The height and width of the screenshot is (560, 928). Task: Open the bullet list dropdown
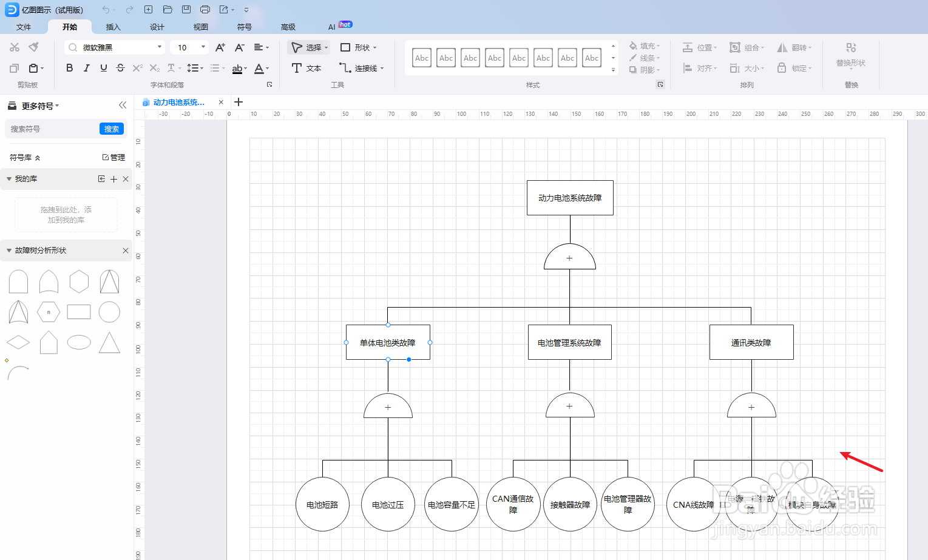[x=217, y=68]
